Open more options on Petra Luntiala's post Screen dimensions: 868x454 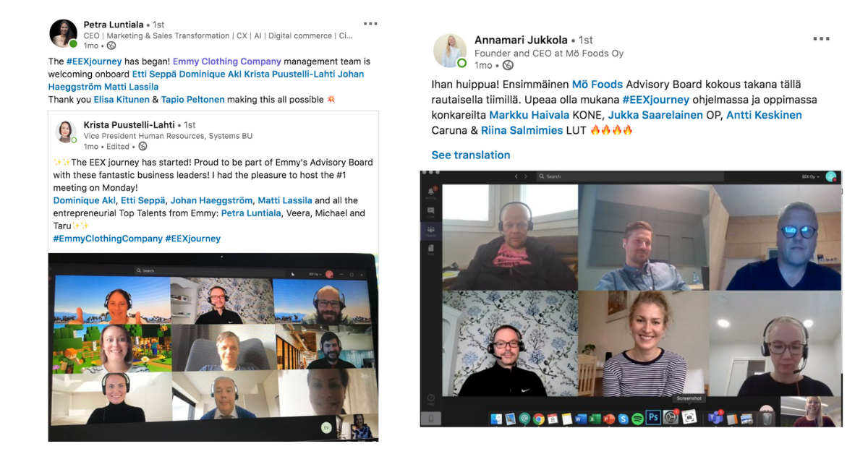coord(370,24)
